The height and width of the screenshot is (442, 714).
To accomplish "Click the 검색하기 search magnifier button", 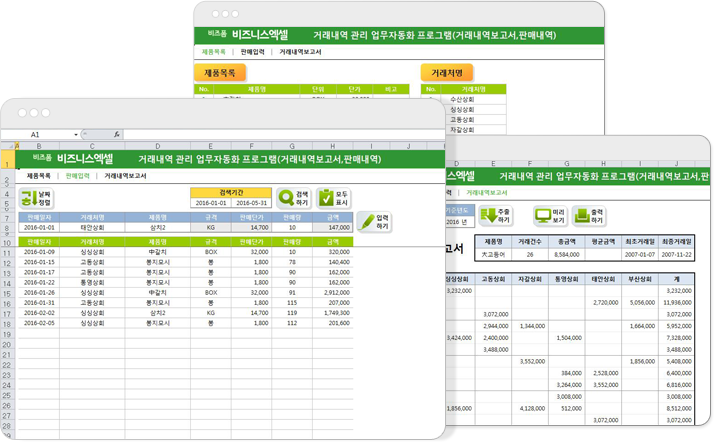I will pos(294,198).
